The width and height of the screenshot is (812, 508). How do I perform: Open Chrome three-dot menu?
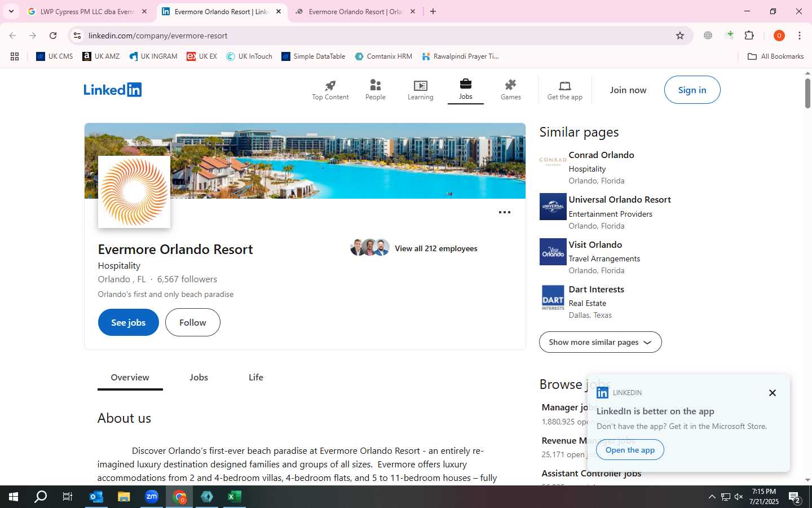(x=800, y=36)
